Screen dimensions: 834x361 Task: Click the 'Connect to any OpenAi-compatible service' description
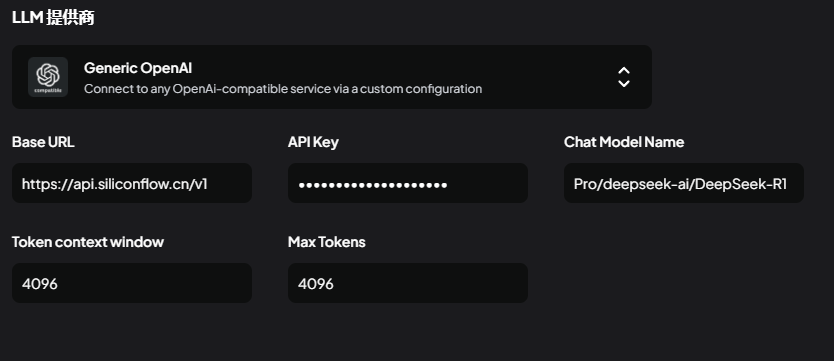click(283, 89)
